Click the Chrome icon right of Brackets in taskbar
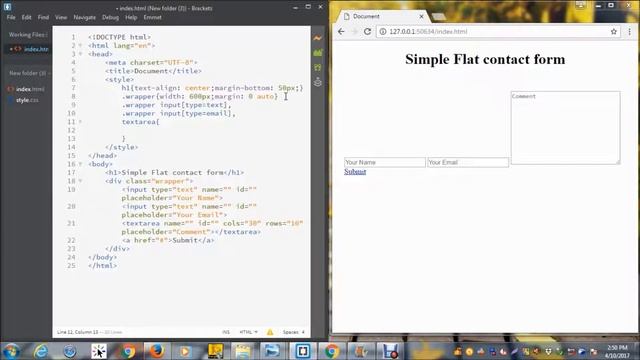Viewport: 640px width, 360px height. pyautogui.click(x=332, y=351)
